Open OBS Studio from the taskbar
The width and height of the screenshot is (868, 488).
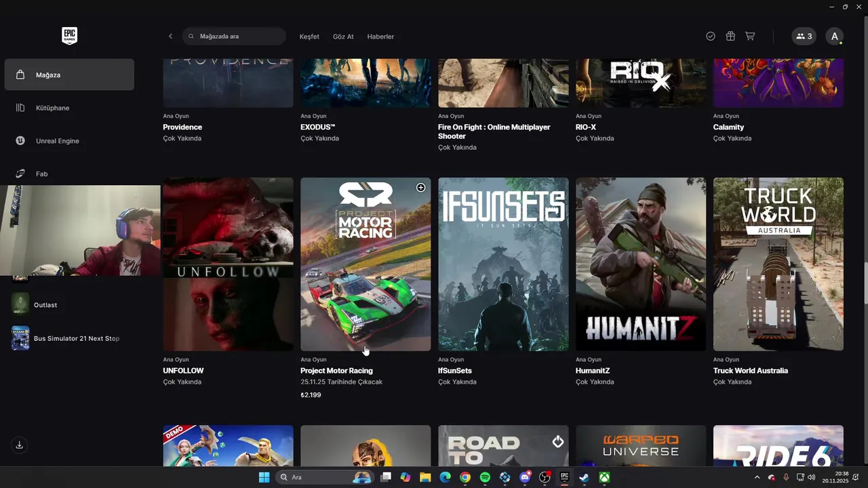coord(545,477)
